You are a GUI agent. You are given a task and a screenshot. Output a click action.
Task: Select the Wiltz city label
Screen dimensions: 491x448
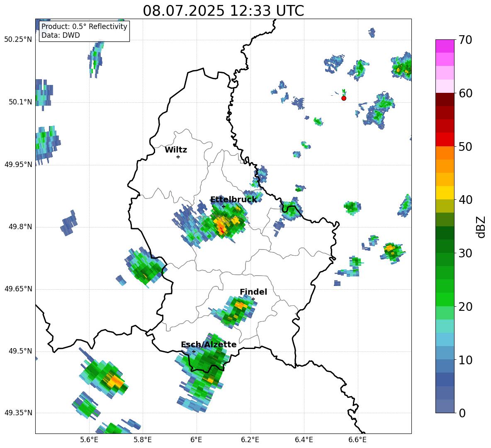(176, 150)
